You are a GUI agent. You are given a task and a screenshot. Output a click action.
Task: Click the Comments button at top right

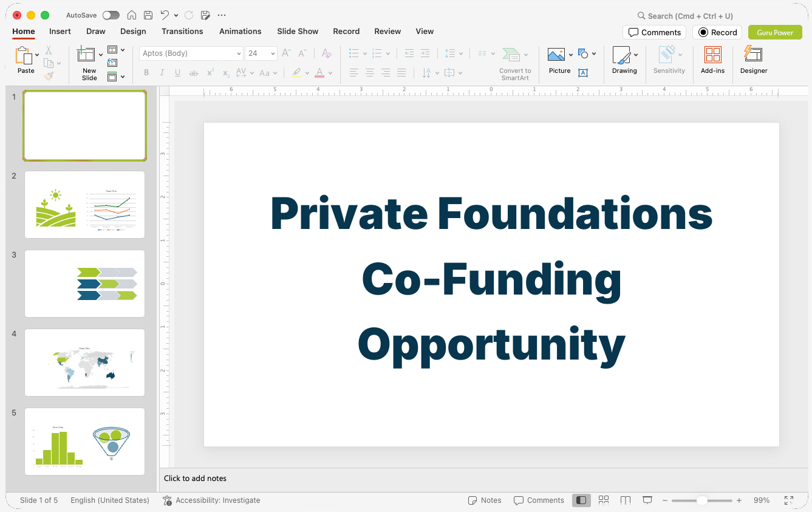[x=654, y=32]
